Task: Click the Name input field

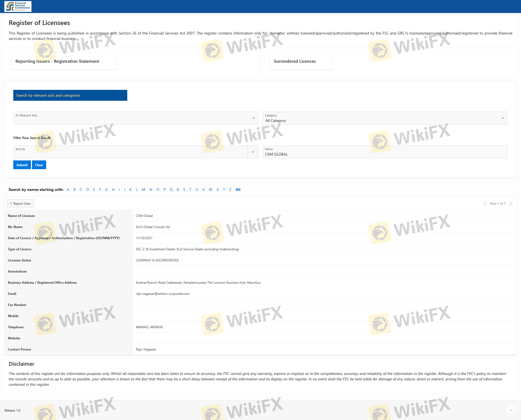Action: coord(385,154)
